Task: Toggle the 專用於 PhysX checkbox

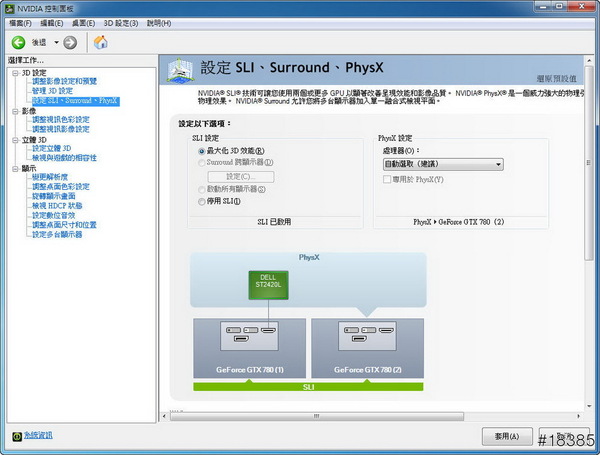Action: point(387,179)
